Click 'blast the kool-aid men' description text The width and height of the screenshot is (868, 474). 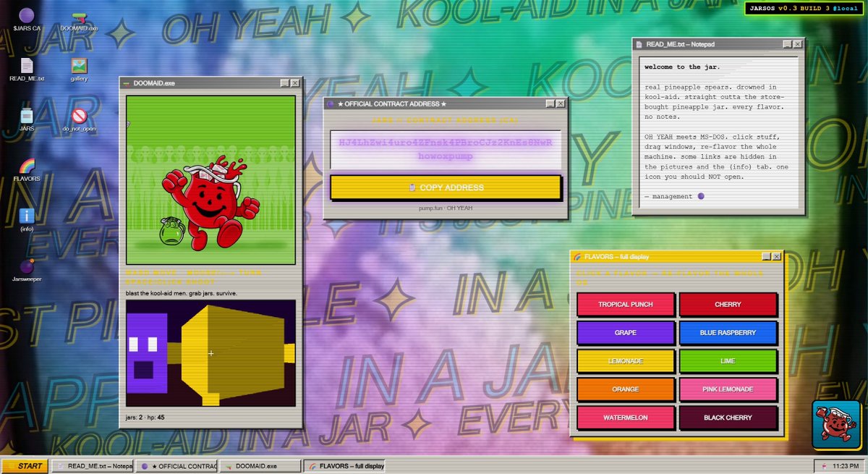[x=182, y=293]
